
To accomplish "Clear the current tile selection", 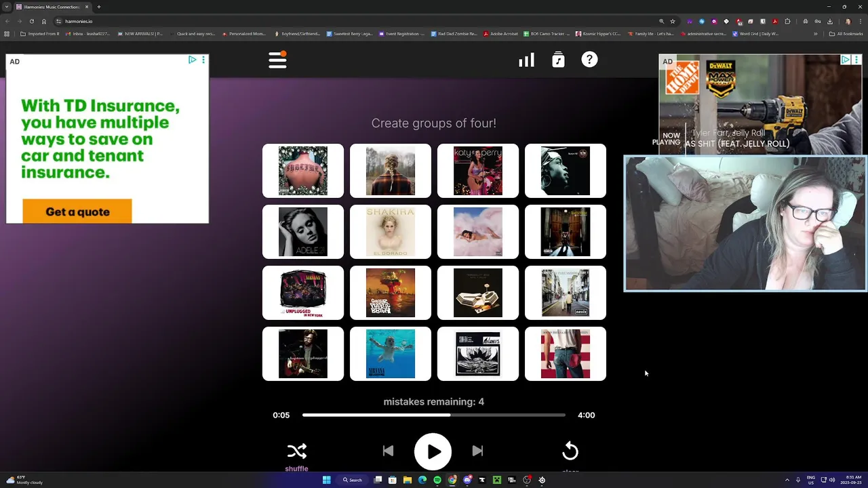I will click(x=570, y=451).
